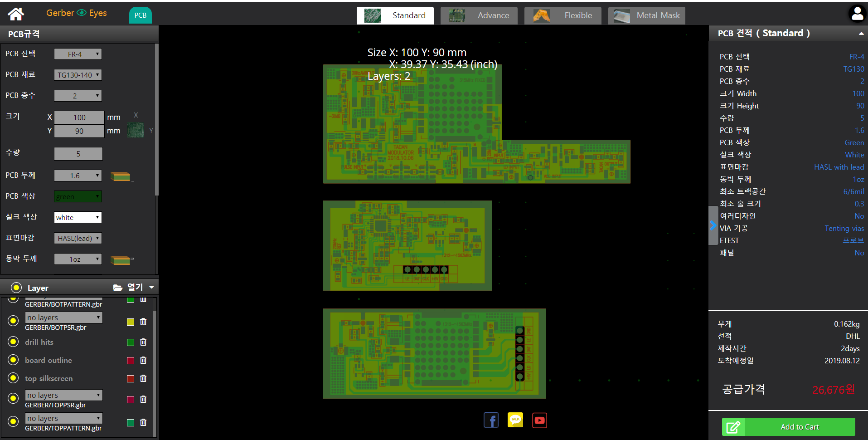Image resolution: width=868 pixels, height=440 pixels.
Task: Go to the home page icon
Action: 16,15
